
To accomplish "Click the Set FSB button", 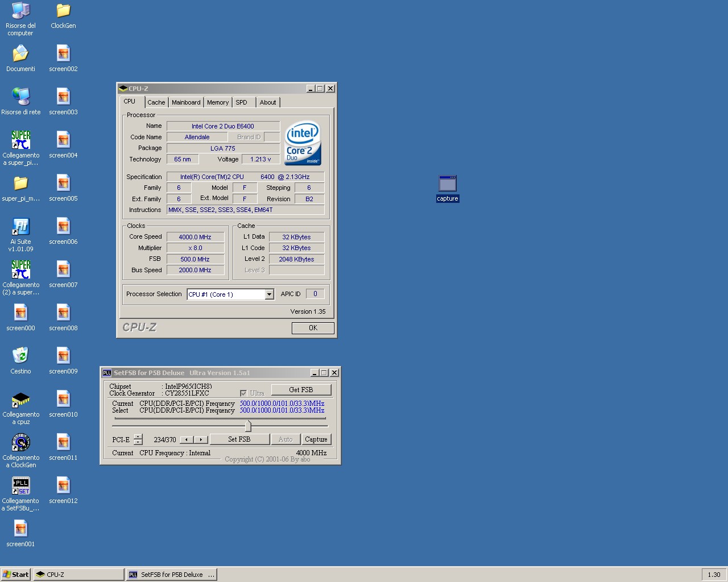I will 239,439.
